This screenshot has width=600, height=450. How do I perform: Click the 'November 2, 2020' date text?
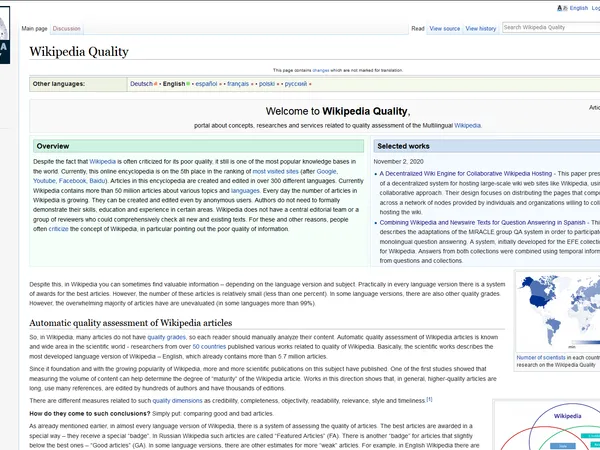click(398, 162)
